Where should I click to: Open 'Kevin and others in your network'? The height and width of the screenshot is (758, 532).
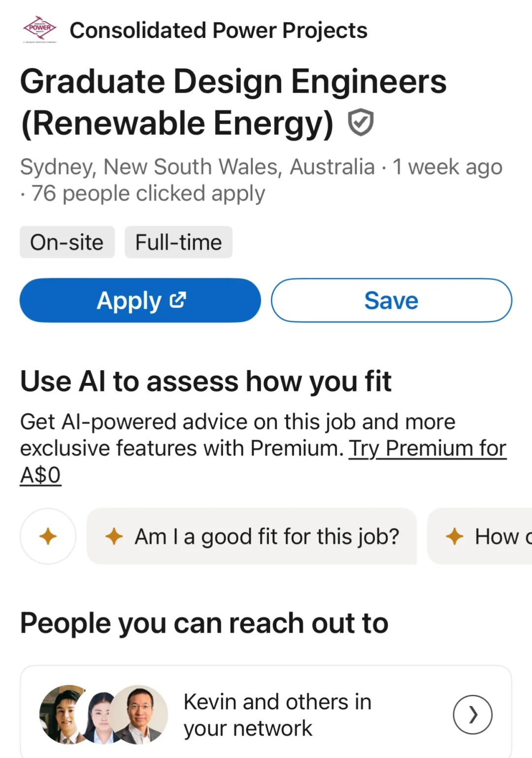click(x=277, y=715)
